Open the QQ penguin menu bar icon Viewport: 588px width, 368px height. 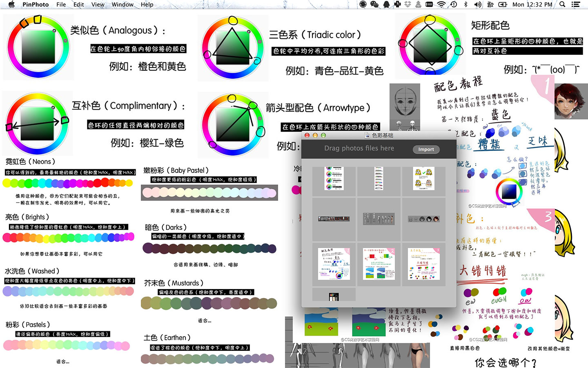386,4
